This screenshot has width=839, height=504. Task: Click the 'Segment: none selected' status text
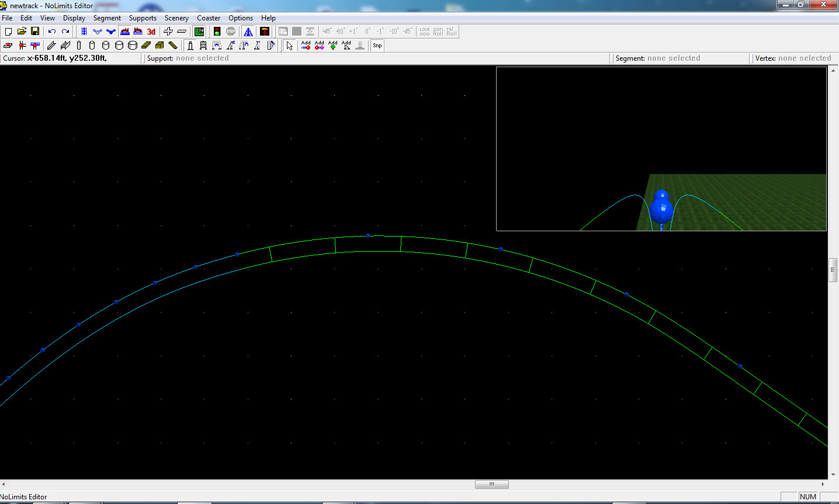(658, 58)
